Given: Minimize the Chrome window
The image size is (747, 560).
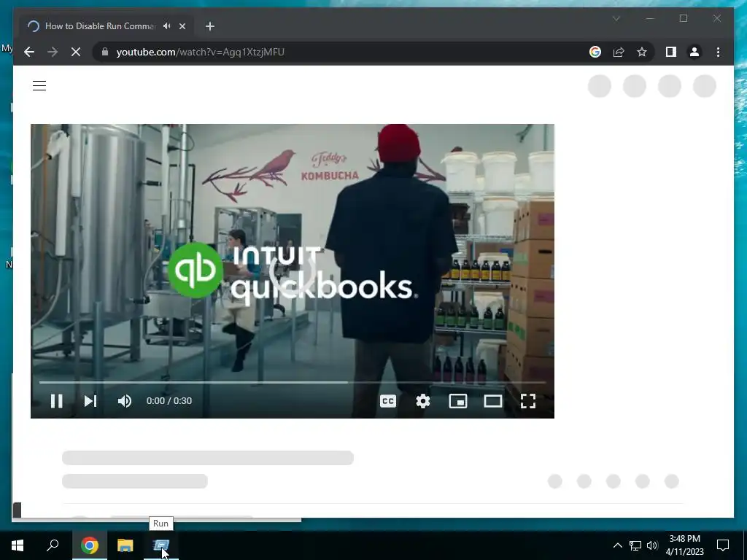Looking at the screenshot, I should click(650, 18).
